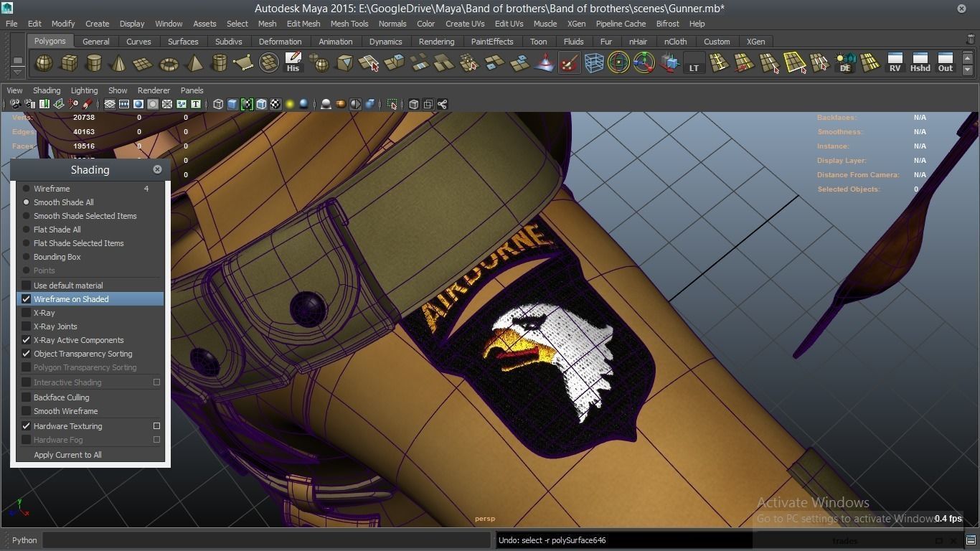Create a polygon pipe from the shelf
Image resolution: width=980 pixels, height=551 pixels.
[x=219, y=63]
